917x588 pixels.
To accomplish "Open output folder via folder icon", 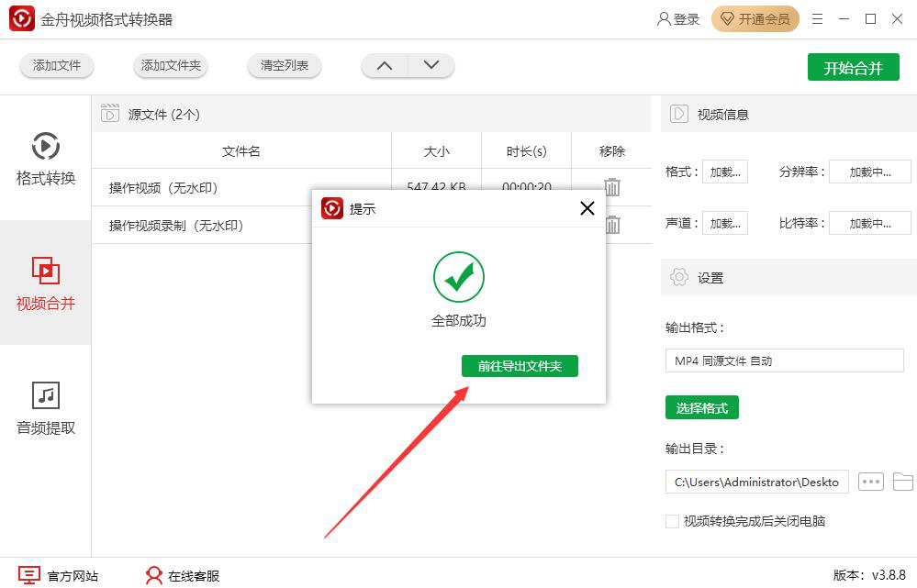I will (903, 482).
